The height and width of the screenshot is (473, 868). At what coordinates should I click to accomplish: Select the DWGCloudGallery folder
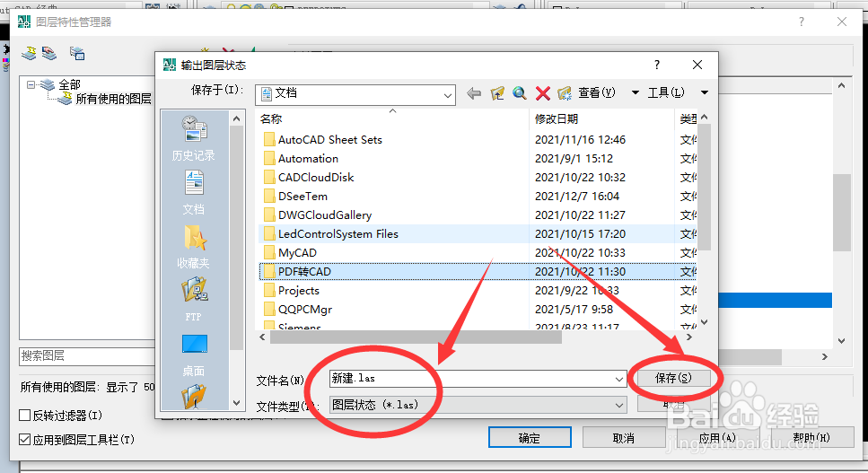[x=318, y=215]
